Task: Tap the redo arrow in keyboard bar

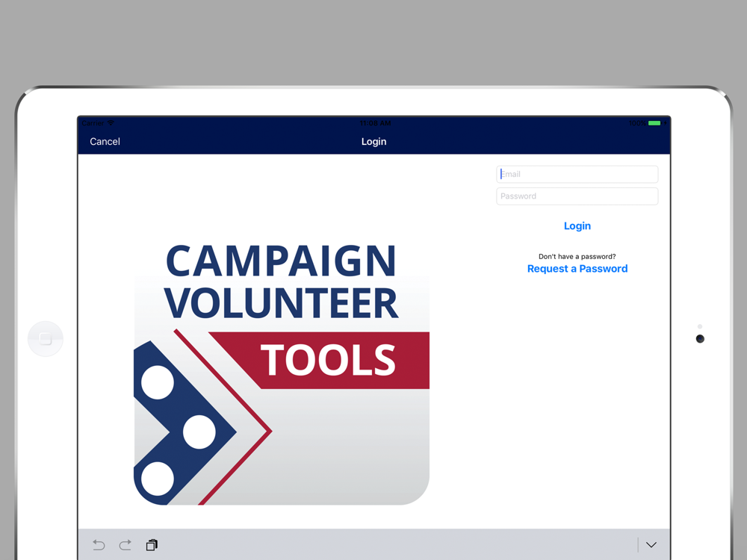Action: [x=125, y=545]
